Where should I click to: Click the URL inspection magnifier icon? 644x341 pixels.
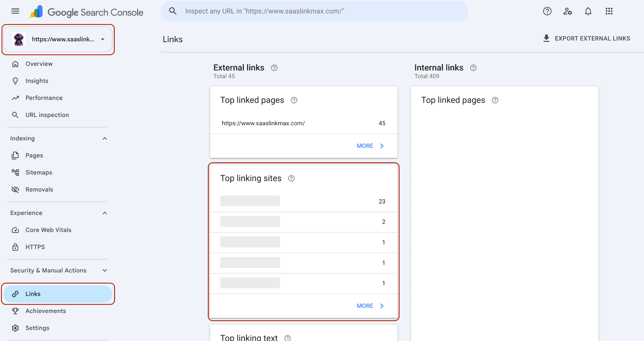(15, 115)
